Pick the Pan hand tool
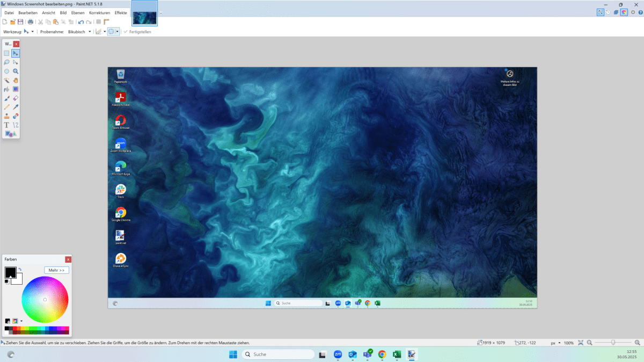Viewport: 644px width, 362px height. coord(16,80)
